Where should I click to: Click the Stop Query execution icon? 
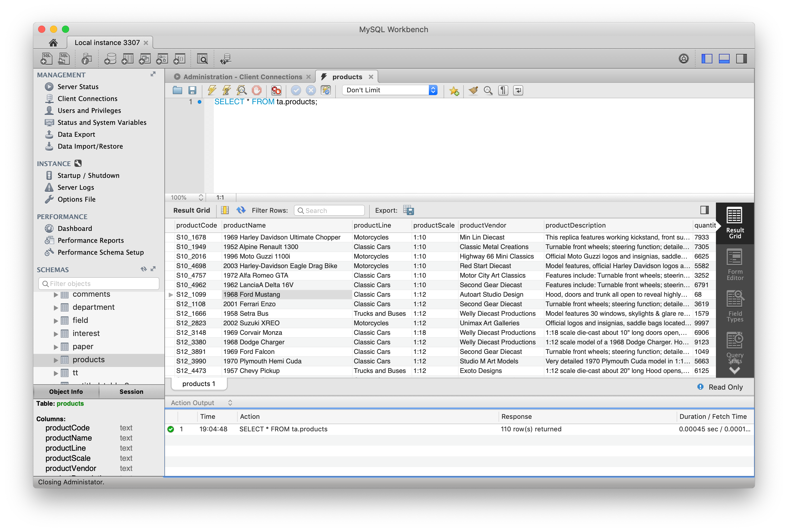pyautogui.click(x=256, y=90)
